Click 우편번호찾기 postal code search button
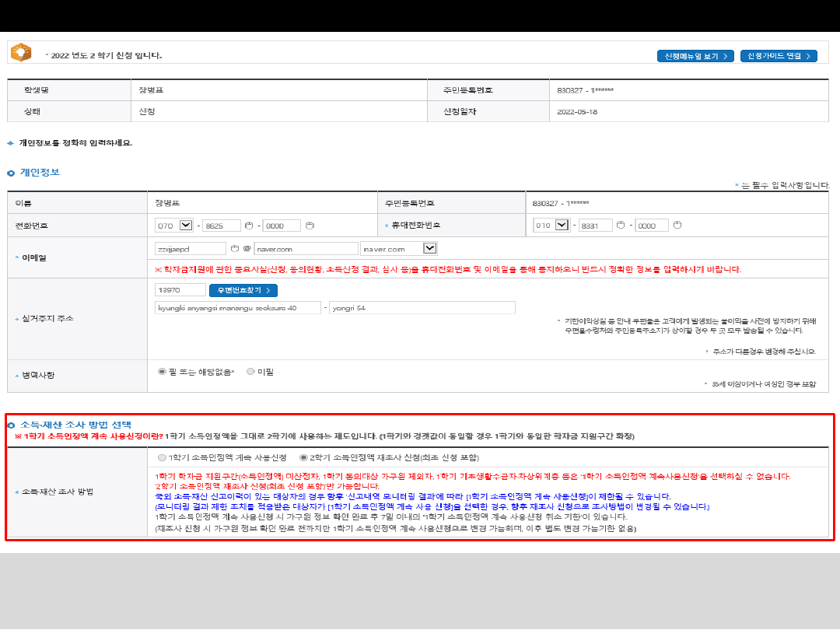The height and width of the screenshot is (630, 840). [243, 290]
